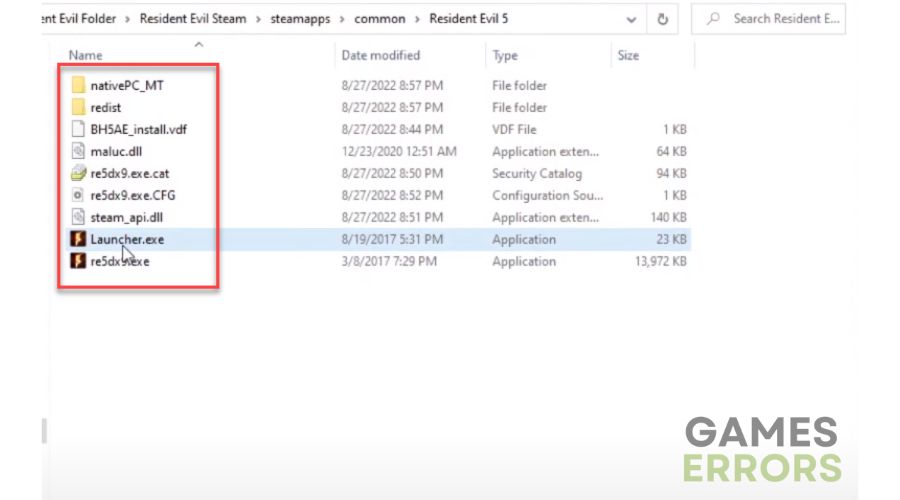Click the Launcher.exe application icon
Viewport: 900px width, 500px height.
click(78, 239)
